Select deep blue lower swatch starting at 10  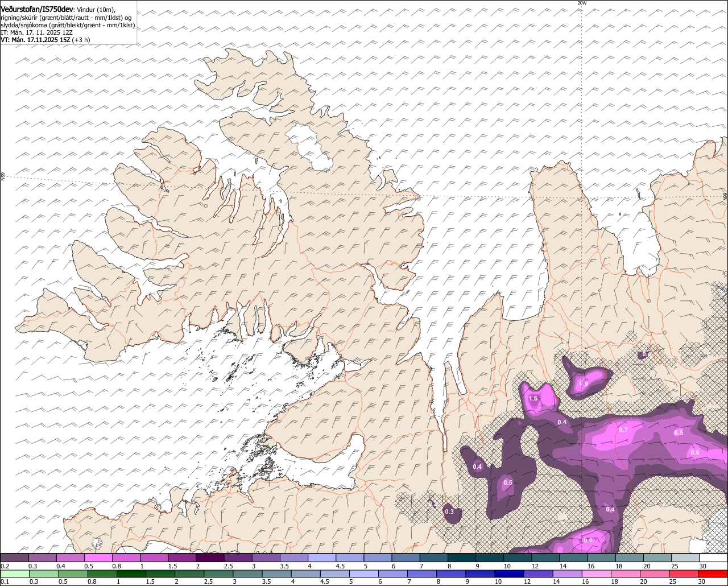click(x=510, y=573)
